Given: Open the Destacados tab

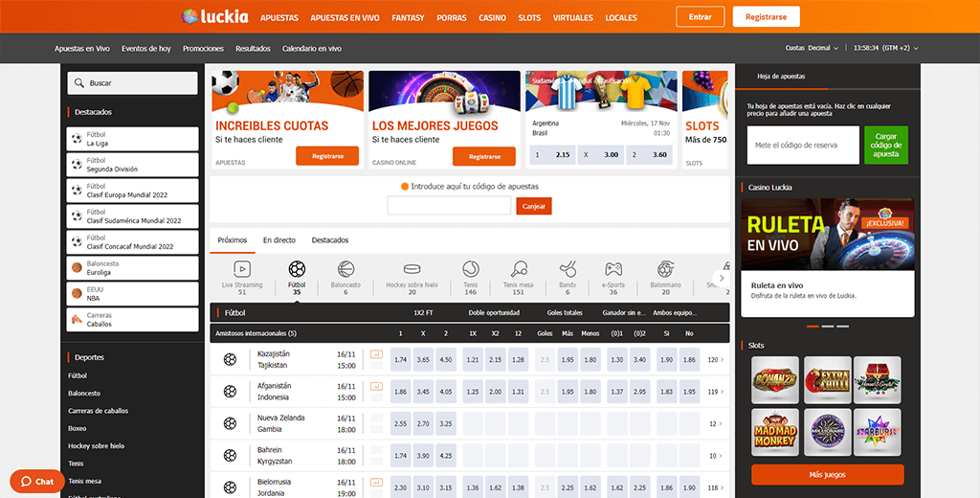Looking at the screenshot, I should pos(330,239).
